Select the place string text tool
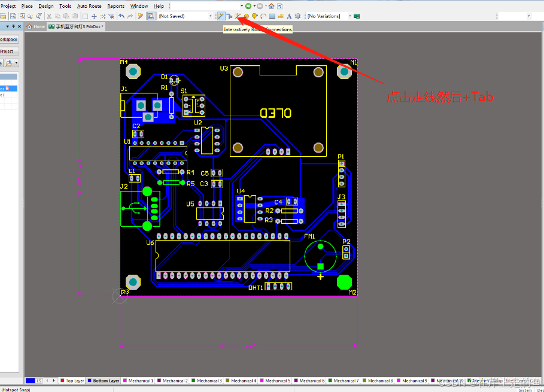Screen dimensions: 544x392 coord(289,16)
